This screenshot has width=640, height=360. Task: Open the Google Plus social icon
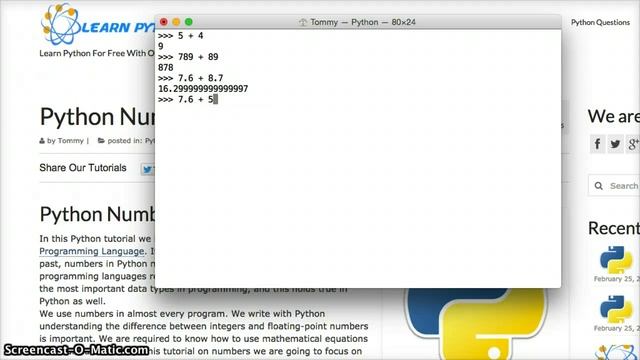click(633, 144)
